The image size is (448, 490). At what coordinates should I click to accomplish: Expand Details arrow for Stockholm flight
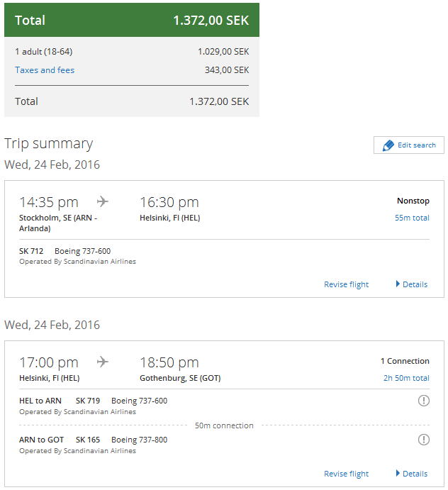[x=398, y=284]
